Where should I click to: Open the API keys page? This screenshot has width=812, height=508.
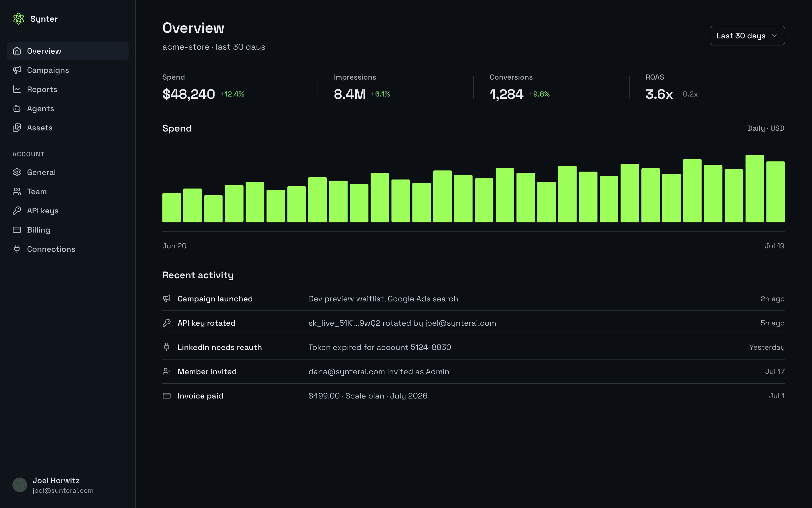coord(67,210)
